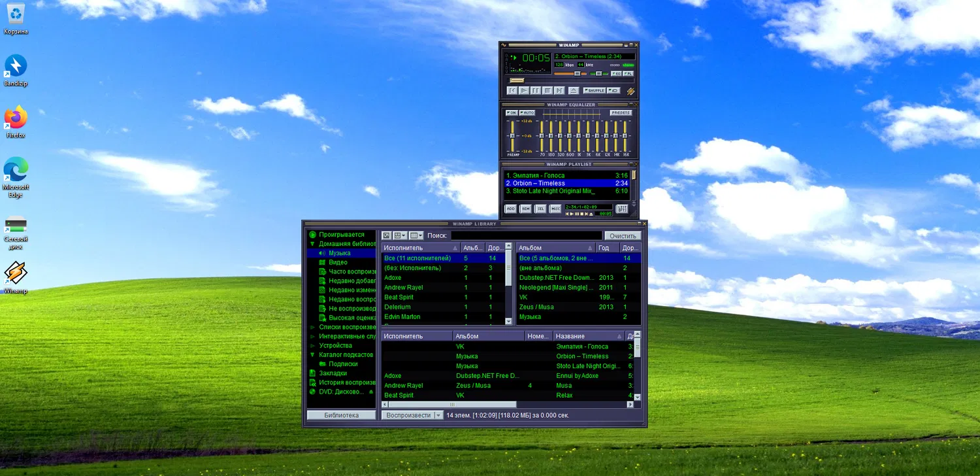The height and width of the screenshot is (476, 980).
Task: Toggle the EQ window button
Action: pos(615,73)
